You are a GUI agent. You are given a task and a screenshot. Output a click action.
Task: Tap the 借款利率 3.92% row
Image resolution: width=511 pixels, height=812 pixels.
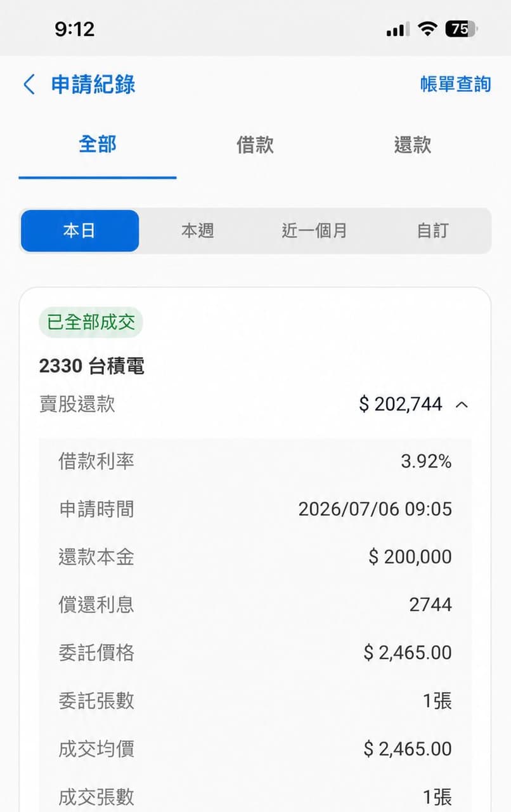(255, 461)
